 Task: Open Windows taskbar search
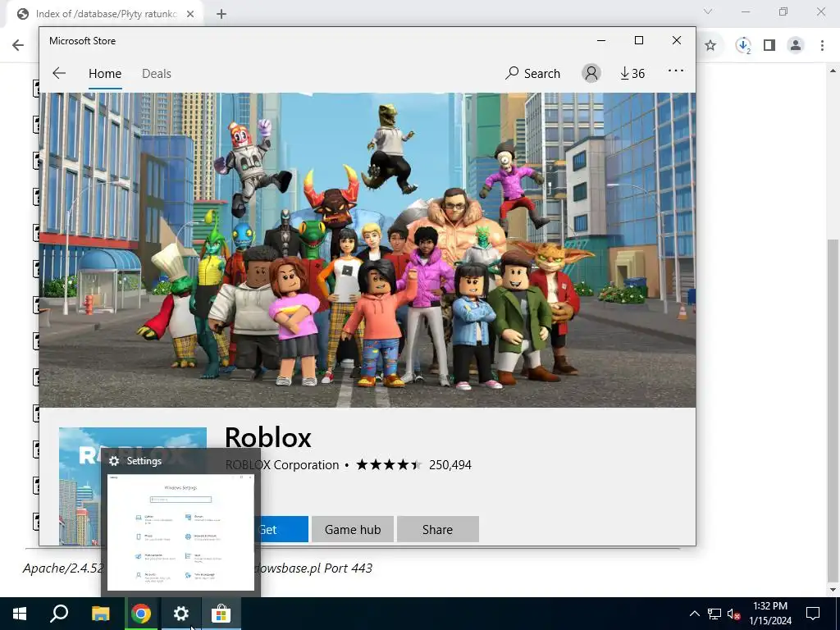(59, 614)
